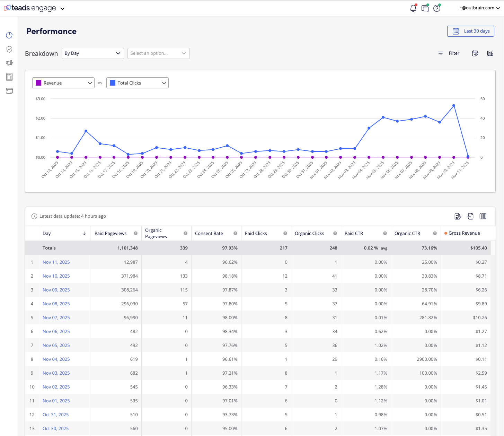Open the payments card icon in sidebar
Screen dimensions: 504x436
9,90
